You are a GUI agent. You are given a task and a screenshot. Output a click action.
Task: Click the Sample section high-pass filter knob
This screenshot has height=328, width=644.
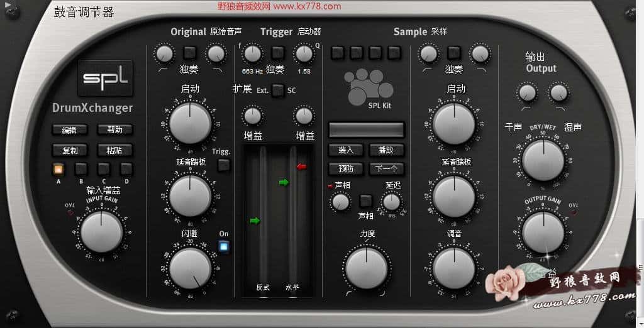click(428, 53)
